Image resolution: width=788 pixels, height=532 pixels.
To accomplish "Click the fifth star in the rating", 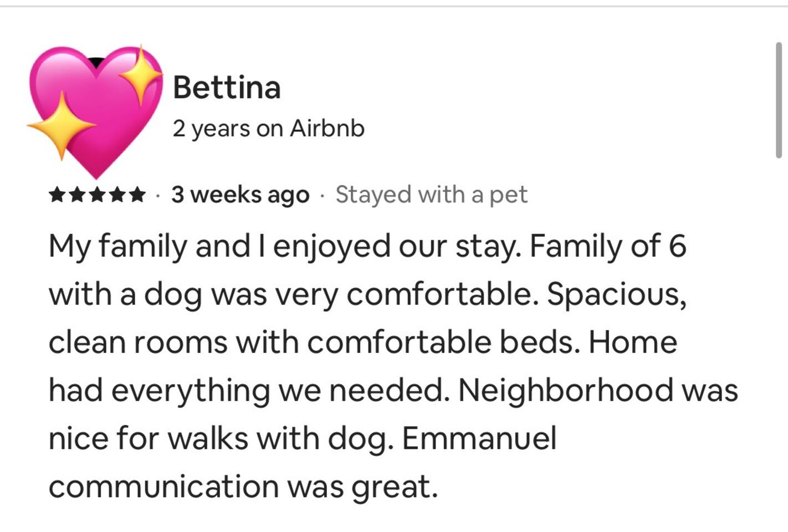I will pyautogui.click(x=137, y=195).
